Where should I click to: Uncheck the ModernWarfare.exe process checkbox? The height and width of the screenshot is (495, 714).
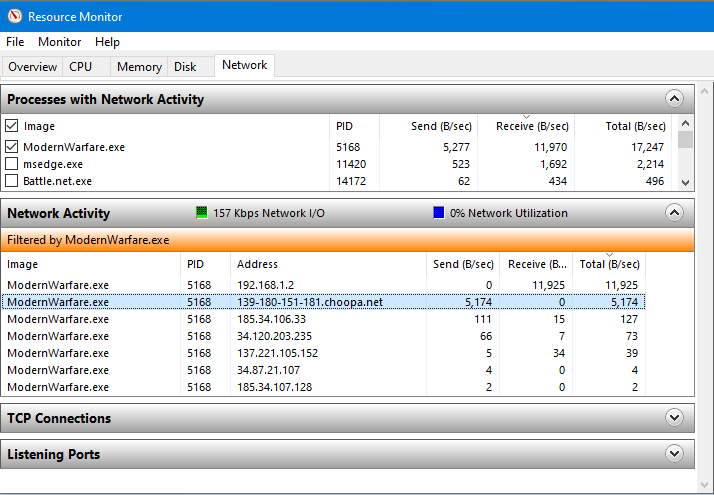coord(11,147)
